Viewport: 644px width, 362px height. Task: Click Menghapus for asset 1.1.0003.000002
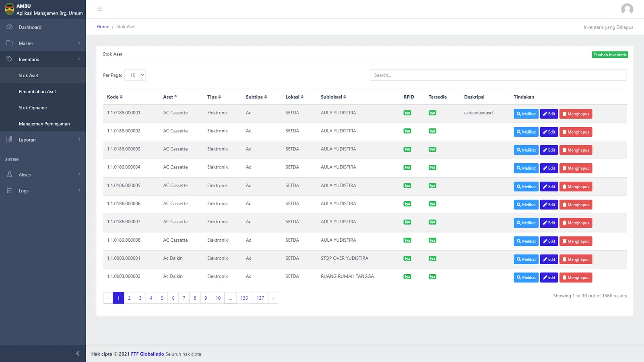point(576,278)
